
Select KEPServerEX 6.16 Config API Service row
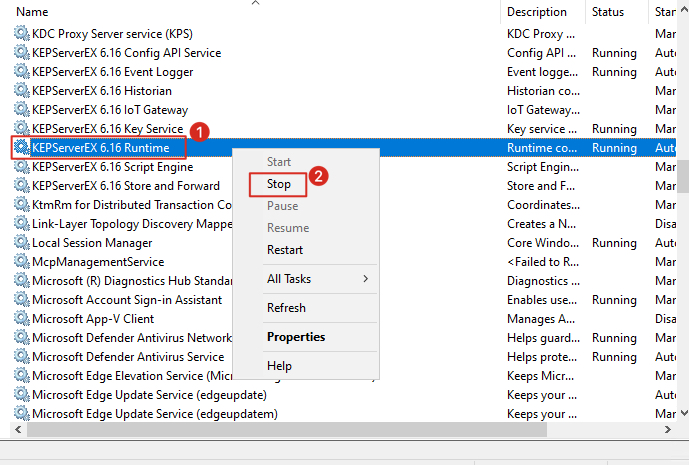point(343,52)
